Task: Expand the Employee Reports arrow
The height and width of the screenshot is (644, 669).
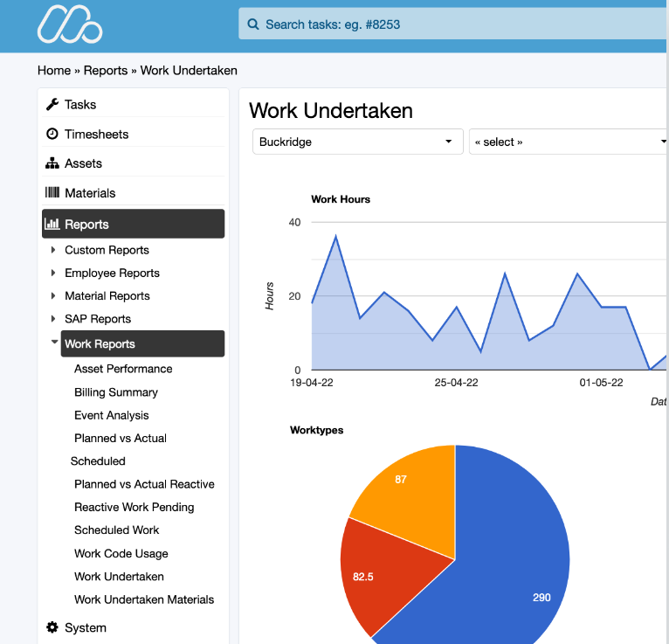Action: pyautogui.click(x=53, y=273)
